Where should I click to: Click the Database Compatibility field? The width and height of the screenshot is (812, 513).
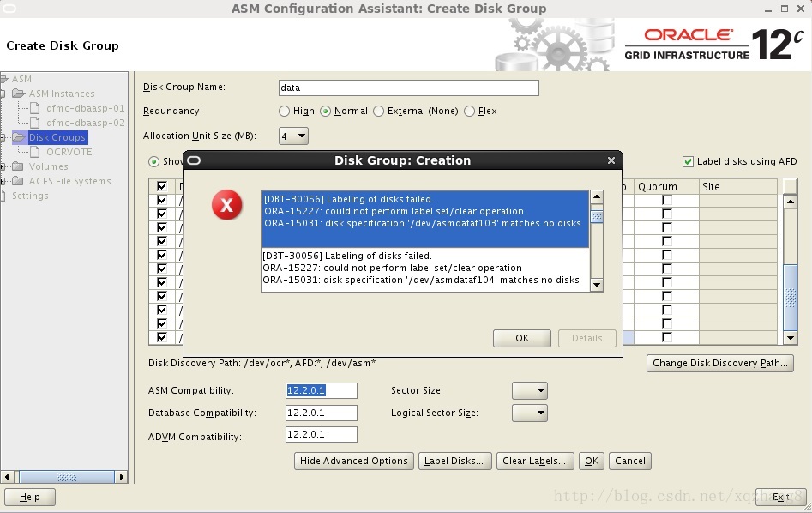click(321, 413)
